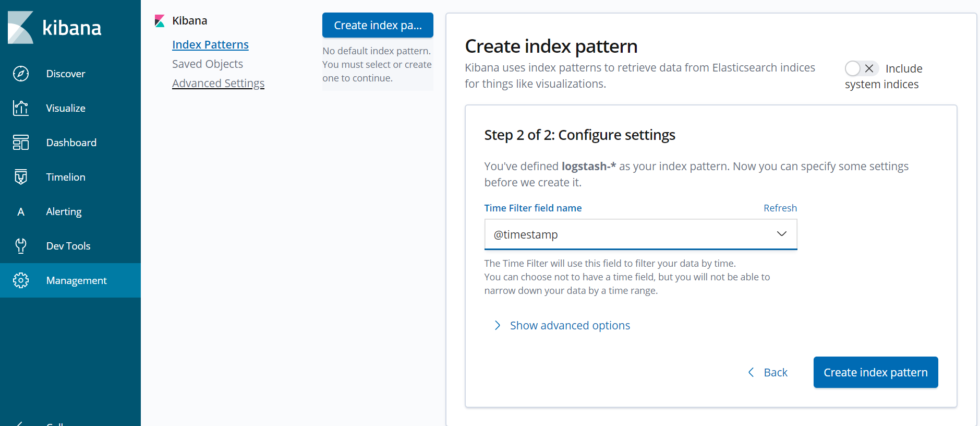Open Dev Tools menu item
The image size is (980, 426).
(68, 246)
